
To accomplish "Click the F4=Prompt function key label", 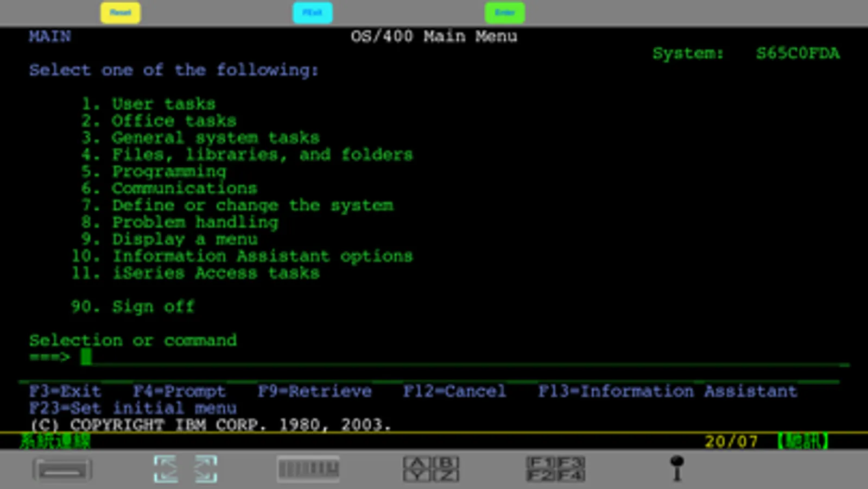I will pyautogui.click(x=179, y=391).
